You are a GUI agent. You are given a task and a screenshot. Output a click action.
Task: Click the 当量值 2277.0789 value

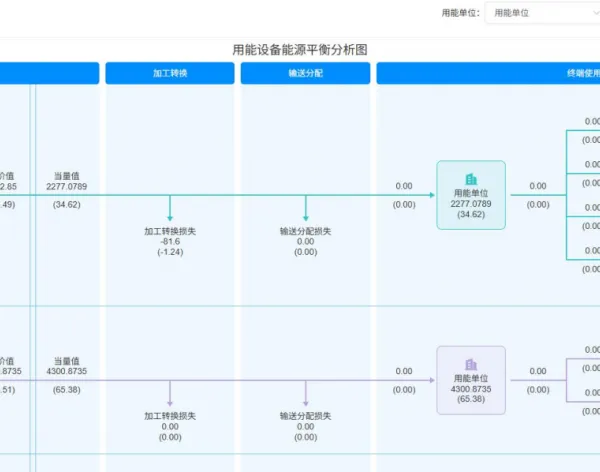[67, 186]
